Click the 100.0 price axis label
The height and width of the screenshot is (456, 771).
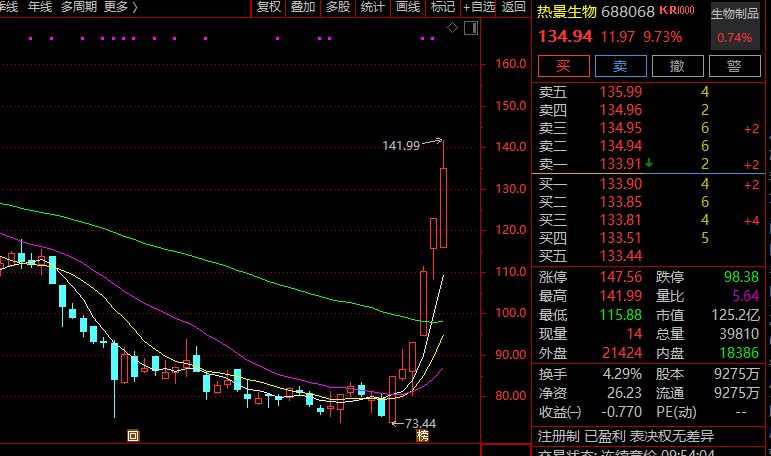click(510, 313)
